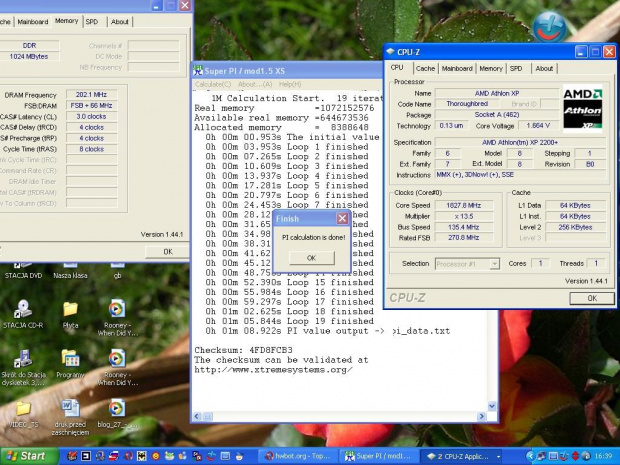Click Super PI horizontal scrollbar left arrow
The image size is (620, 465).
[197, 416]
